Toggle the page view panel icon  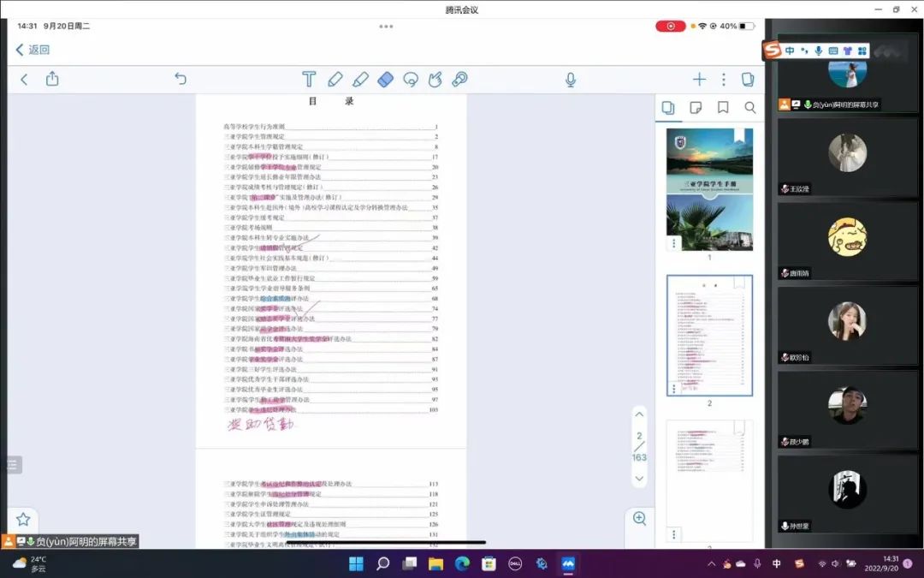click(747, 80)
